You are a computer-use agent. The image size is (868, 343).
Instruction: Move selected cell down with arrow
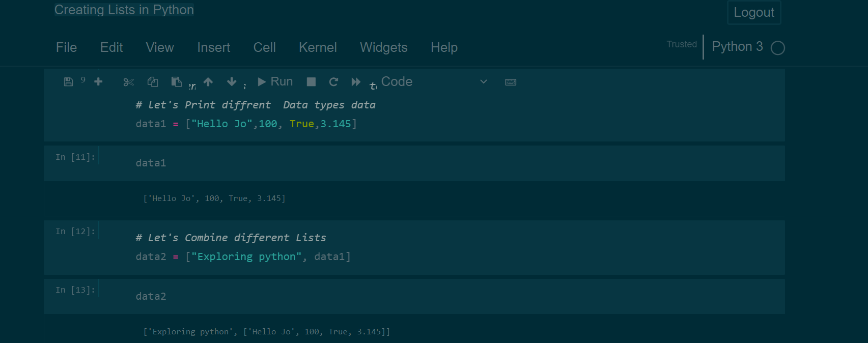point(232,82)
